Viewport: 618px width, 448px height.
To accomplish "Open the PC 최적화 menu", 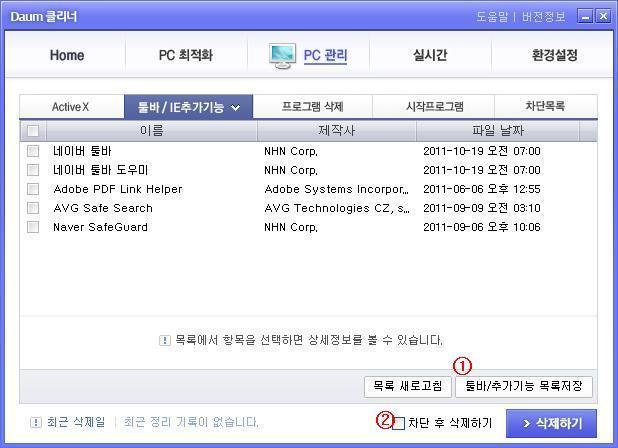I will click(x=186, y=55).
